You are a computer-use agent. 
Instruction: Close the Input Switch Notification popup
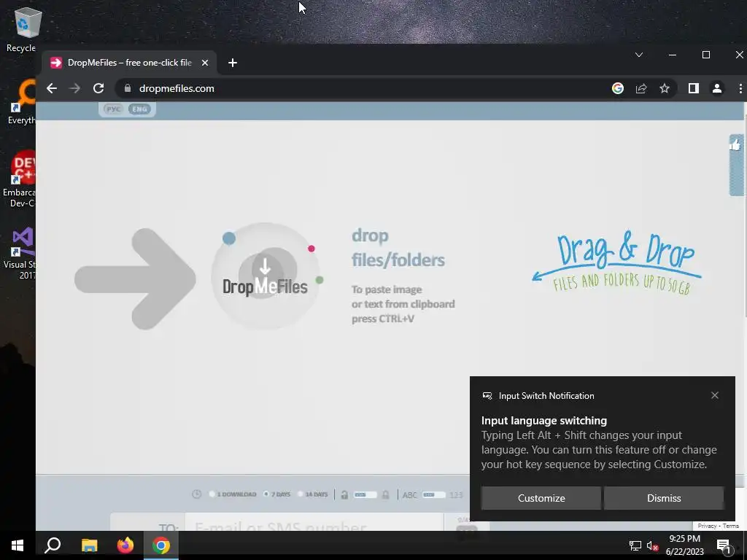click(x=715, y=395)
